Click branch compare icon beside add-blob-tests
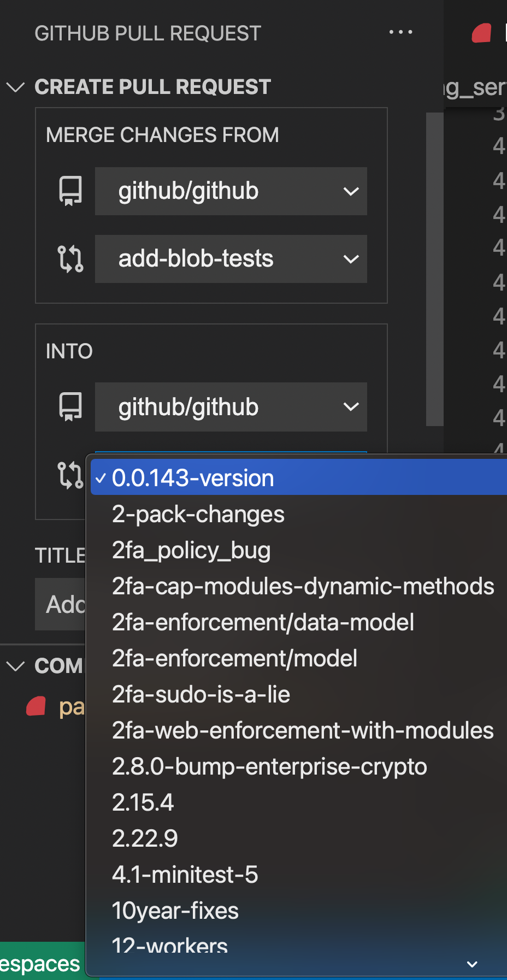 coord(70,259)
